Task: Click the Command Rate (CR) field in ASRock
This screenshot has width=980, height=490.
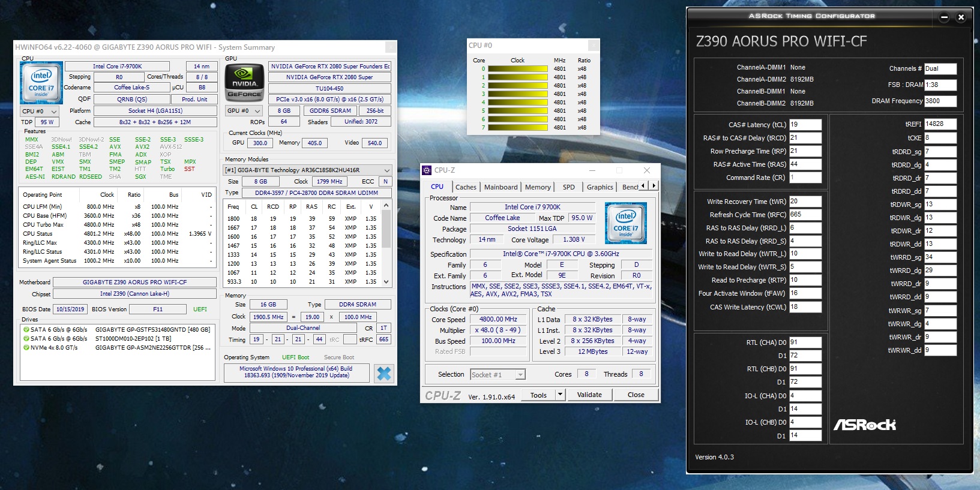Action: [805, 178]
